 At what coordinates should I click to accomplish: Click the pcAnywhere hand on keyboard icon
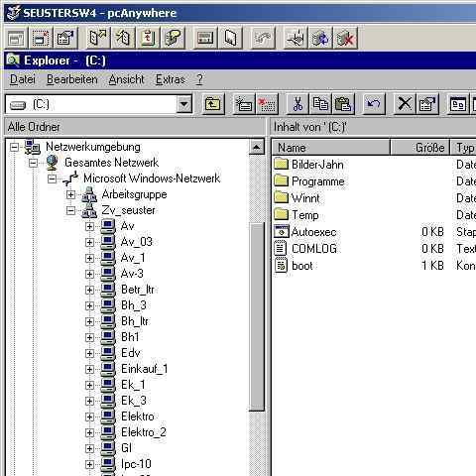click(296, 39)
